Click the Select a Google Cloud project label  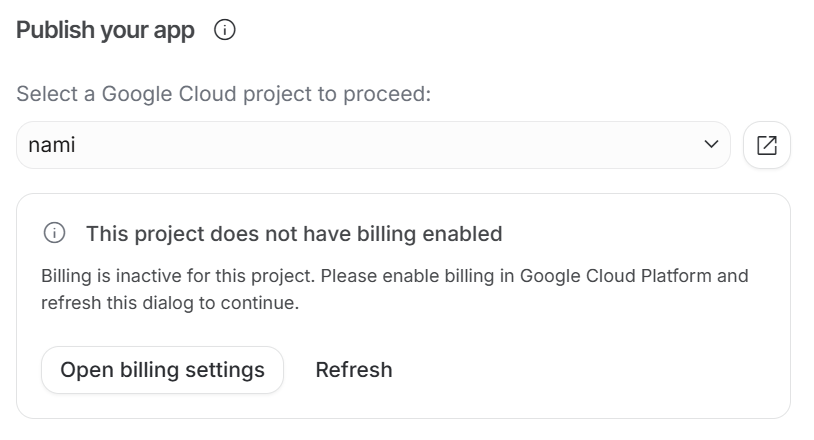(x=224, y=94)
